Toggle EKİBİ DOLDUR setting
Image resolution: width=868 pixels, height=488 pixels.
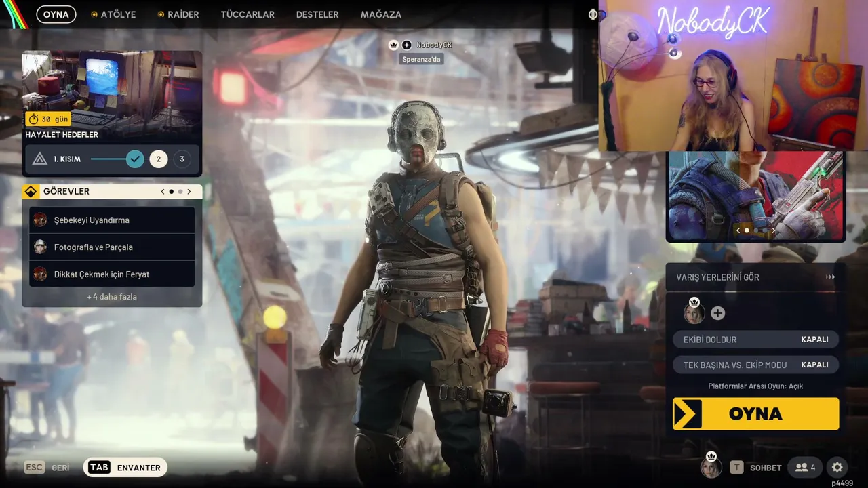click(755, 340)
